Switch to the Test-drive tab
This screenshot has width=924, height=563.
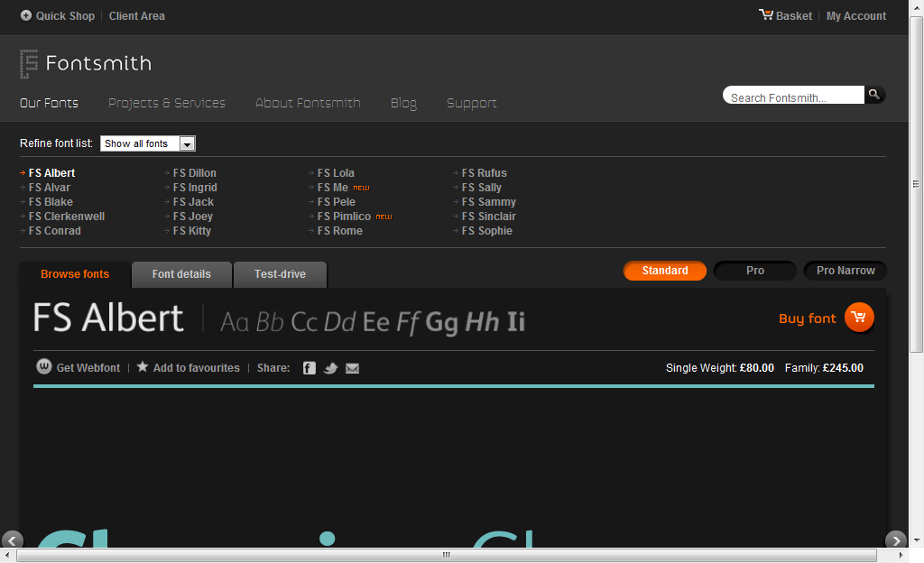[280, 274]
